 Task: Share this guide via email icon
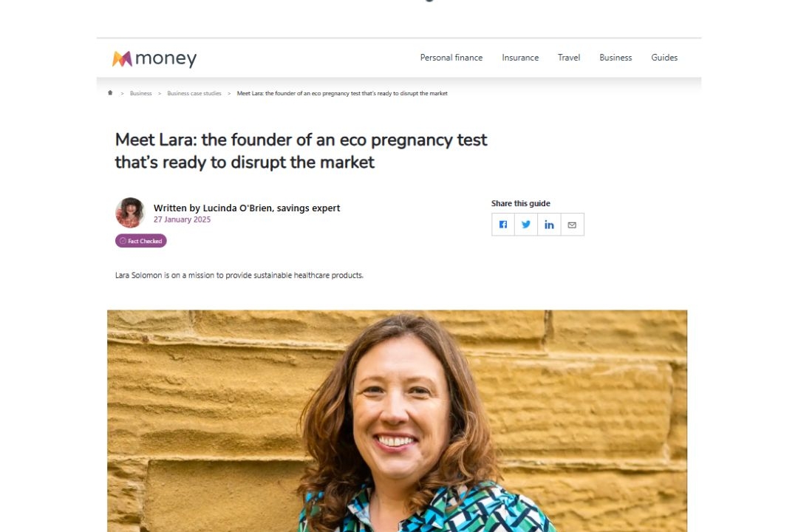pos(572,225)
